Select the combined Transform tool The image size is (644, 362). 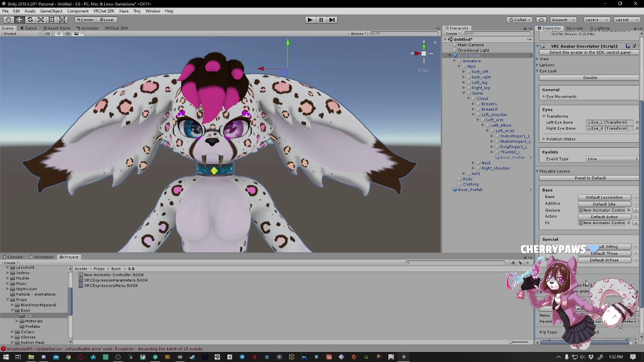pos(62,20)
